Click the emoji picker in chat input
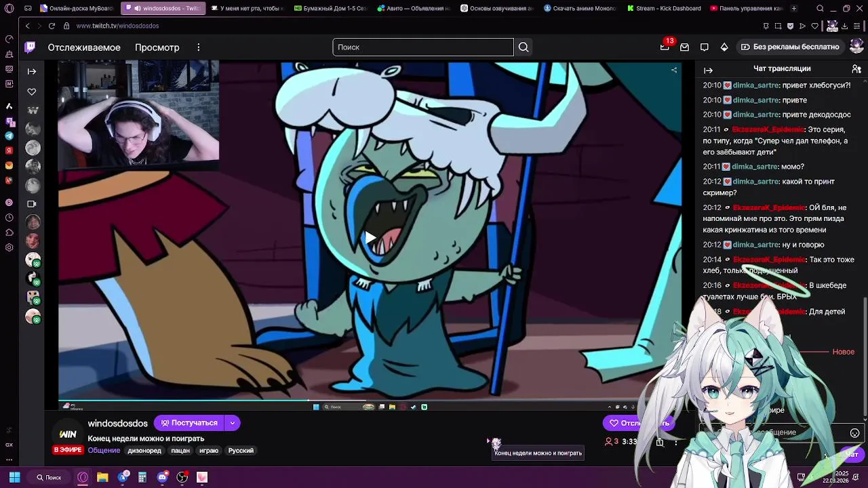The height and width of the screenshot is (488, 868). coord(854,432)
